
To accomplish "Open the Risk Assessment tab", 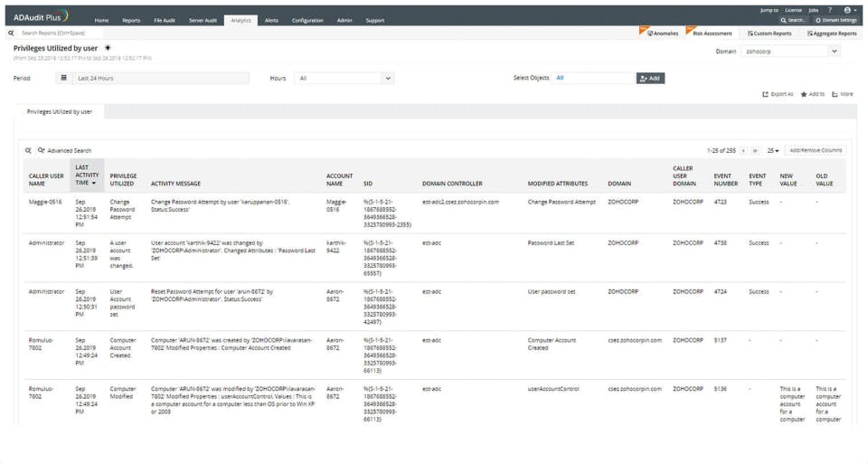I will pos(711,33).
